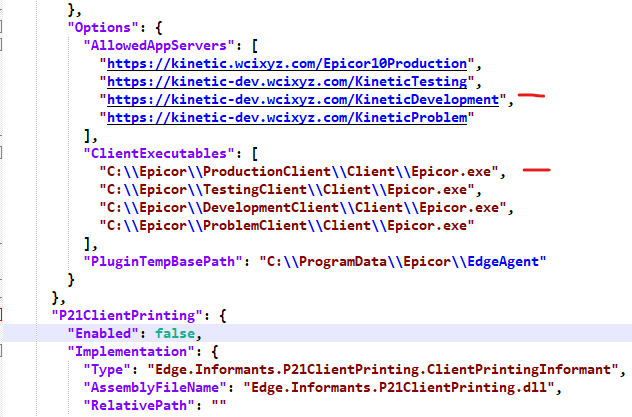Click the "Type" key
Viewport: 632px width, 417px height.
pyautogui.click(x=107, y=370)
